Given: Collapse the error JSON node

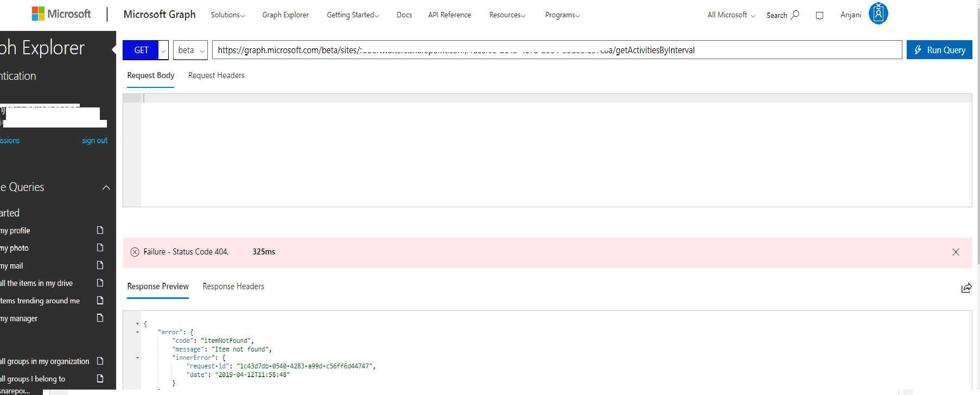Looking at the screenshot, I should (137, 332).
